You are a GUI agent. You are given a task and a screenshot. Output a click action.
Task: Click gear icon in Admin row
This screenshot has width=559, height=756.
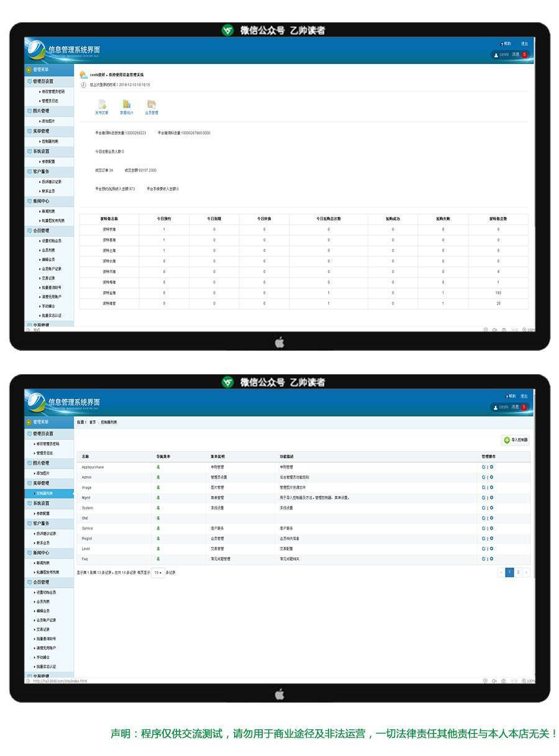pyautogui.click(x=491, y=477)
